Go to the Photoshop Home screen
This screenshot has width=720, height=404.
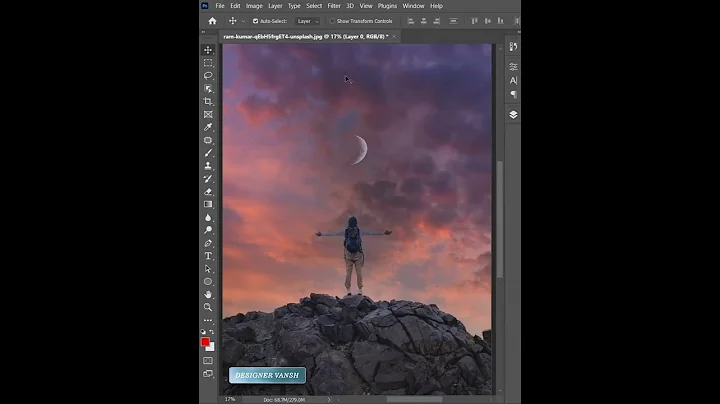(x=212, y=21)
